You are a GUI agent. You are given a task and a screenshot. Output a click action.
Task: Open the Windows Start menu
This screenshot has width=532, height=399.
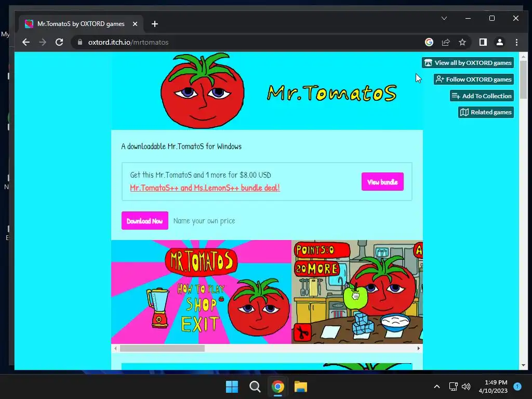coord(232,387)
